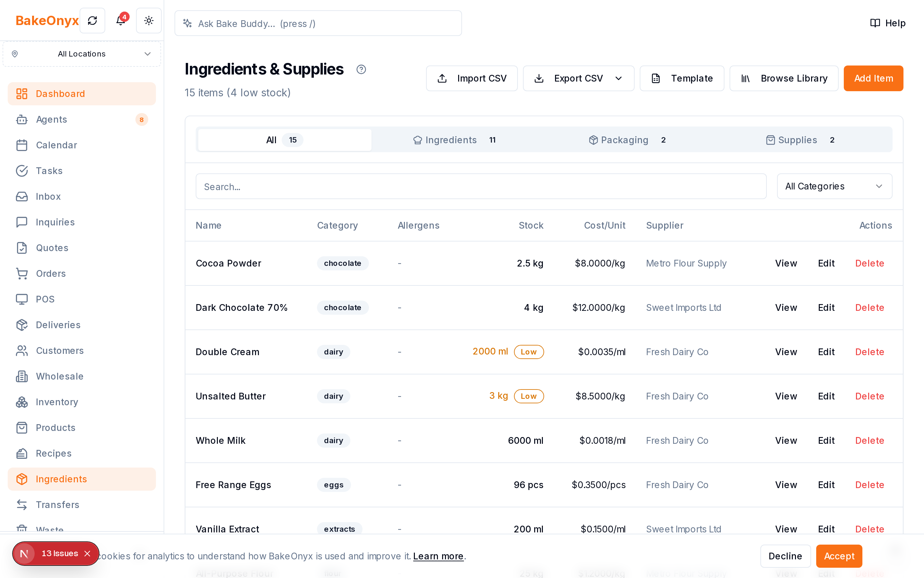Open Agents in the sidebar
Viewport: 924px width, 578px height.
[x=82, y=119]
